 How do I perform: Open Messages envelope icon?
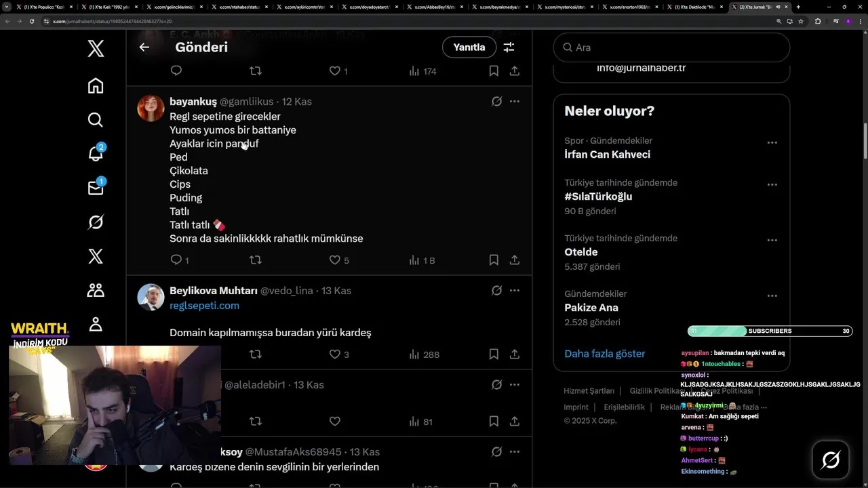96,188
